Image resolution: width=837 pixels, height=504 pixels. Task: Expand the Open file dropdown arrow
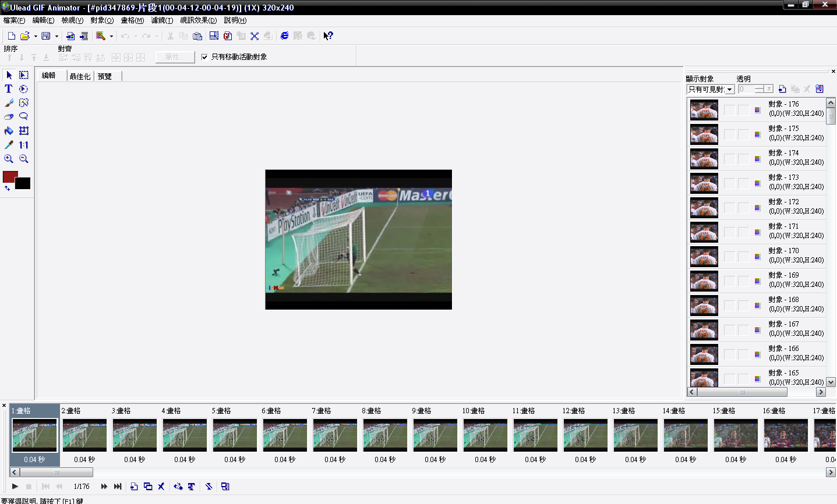coord(36,36)
